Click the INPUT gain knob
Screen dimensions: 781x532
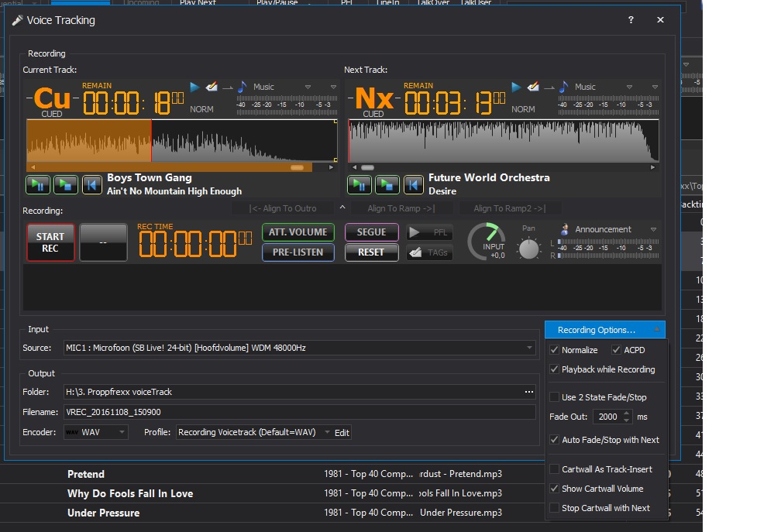pos(487,242)
